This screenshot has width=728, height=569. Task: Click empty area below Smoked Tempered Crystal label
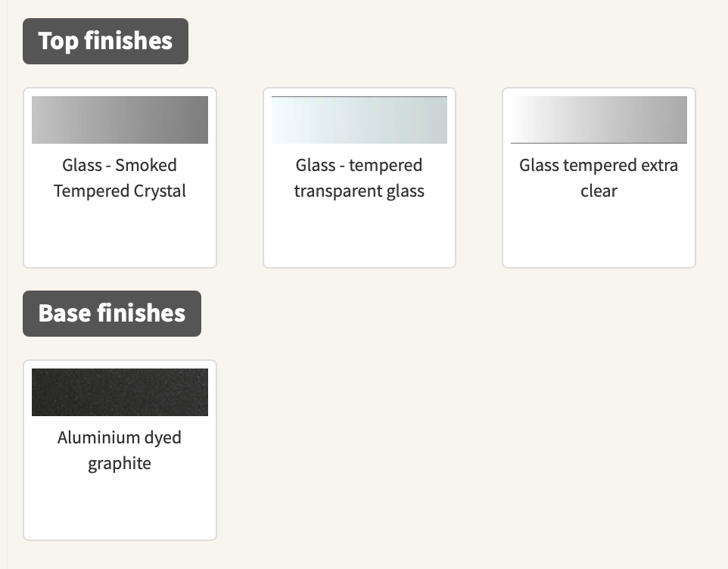click(120, 235)
